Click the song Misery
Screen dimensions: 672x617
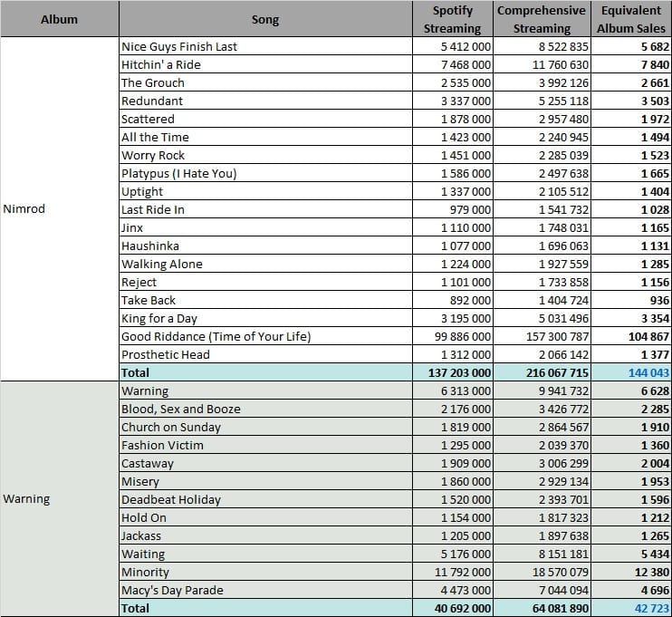(x=265, y=481)
